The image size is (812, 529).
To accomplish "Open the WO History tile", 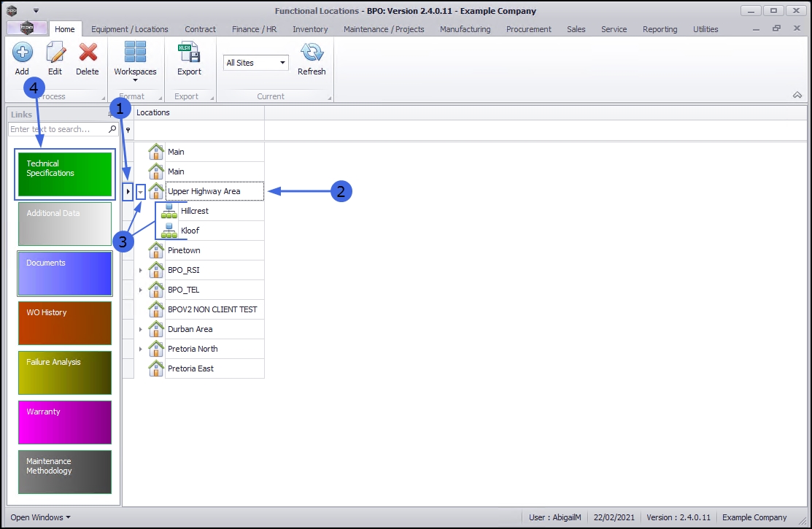I will pos(65,323).
